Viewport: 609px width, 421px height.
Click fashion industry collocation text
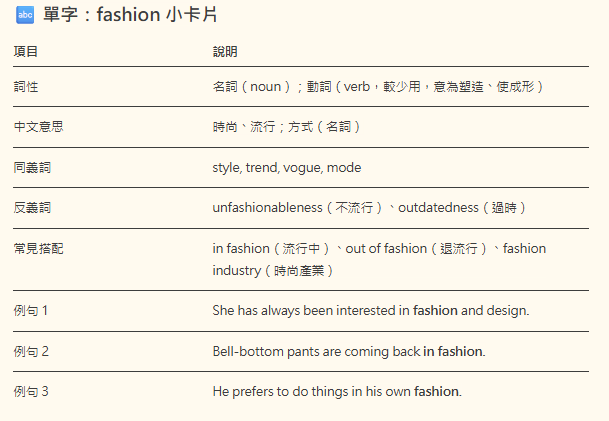click(x=379, y=259)
